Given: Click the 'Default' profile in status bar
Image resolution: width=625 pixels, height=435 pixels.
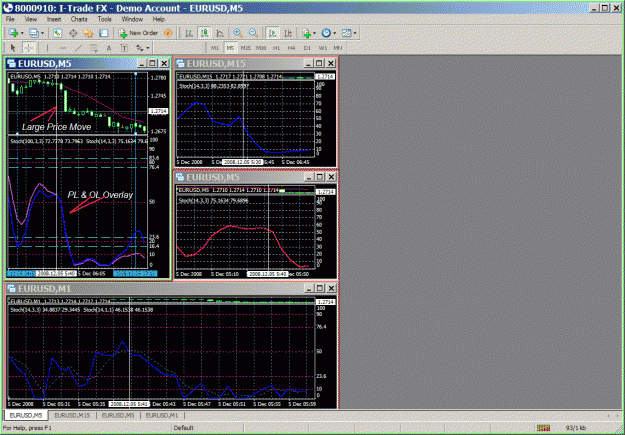Looking at the screenshot, I should pos(183,428).
